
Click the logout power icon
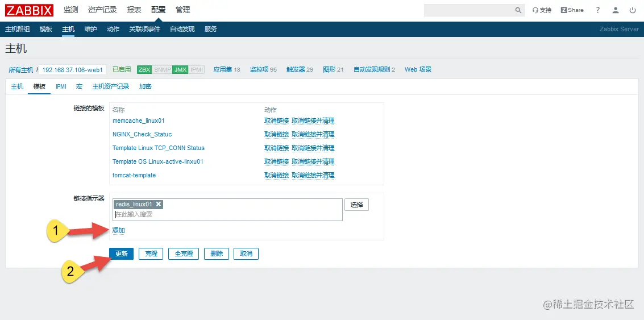[633, 10]
